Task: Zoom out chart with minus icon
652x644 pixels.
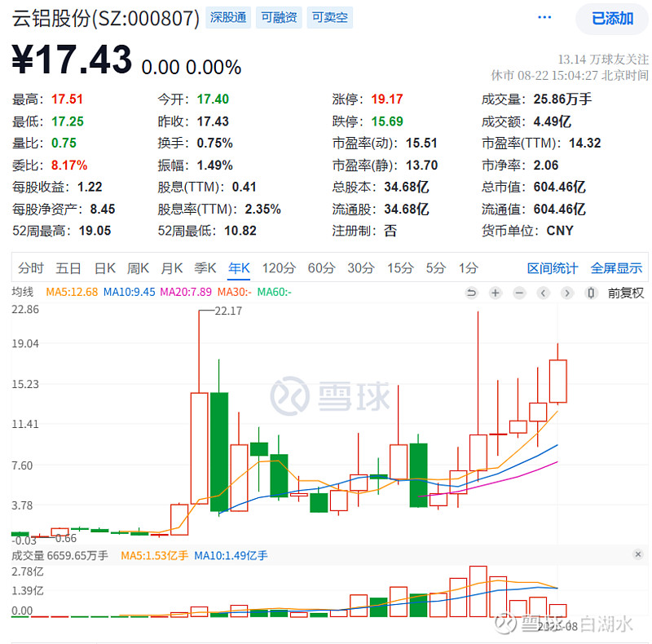Action: 519,293
